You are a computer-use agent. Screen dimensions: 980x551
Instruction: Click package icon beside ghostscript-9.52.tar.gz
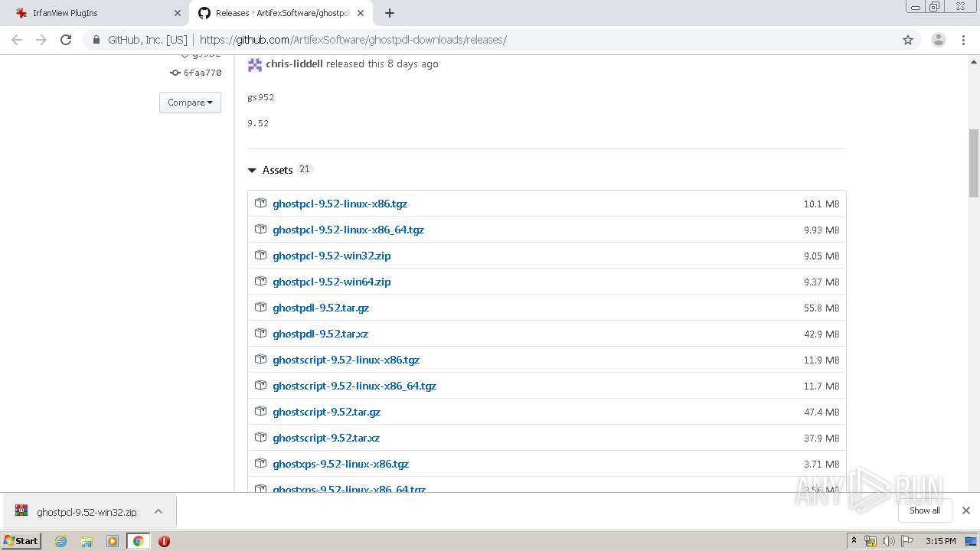[260, 412]
